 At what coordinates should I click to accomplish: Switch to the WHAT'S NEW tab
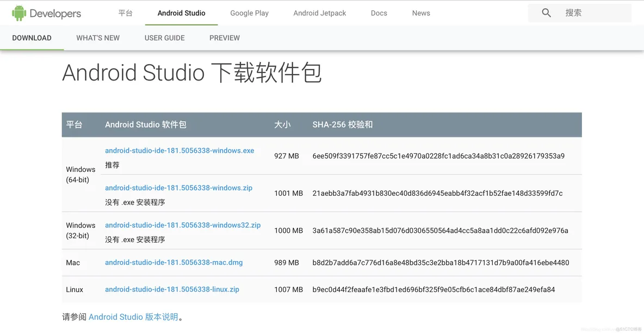click(x=98, y=38)
